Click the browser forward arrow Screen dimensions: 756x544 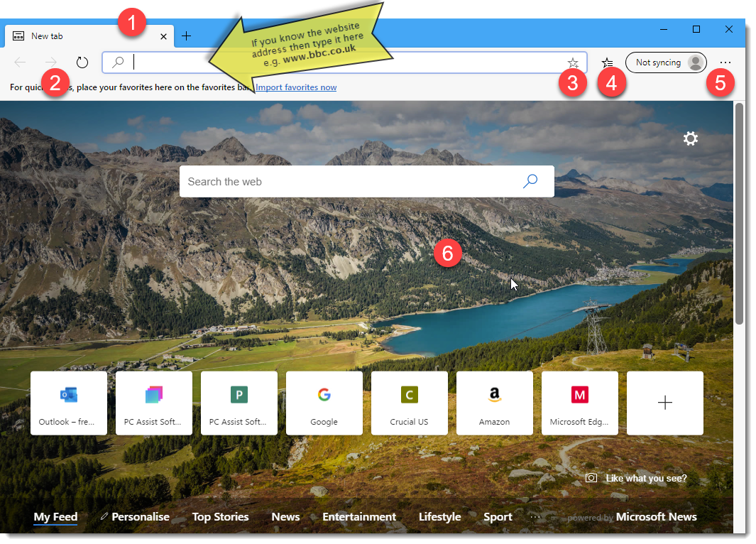(50, 62)
